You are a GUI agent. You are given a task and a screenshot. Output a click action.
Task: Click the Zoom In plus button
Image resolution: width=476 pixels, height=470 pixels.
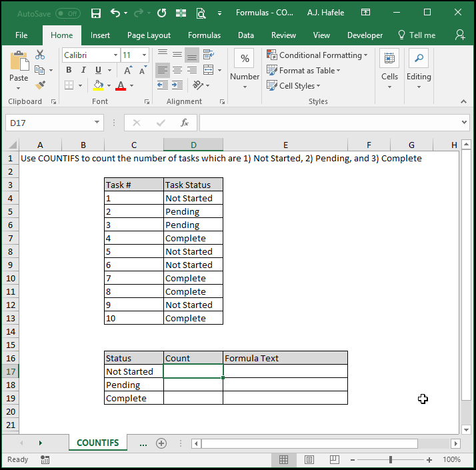tap(429, 460)
